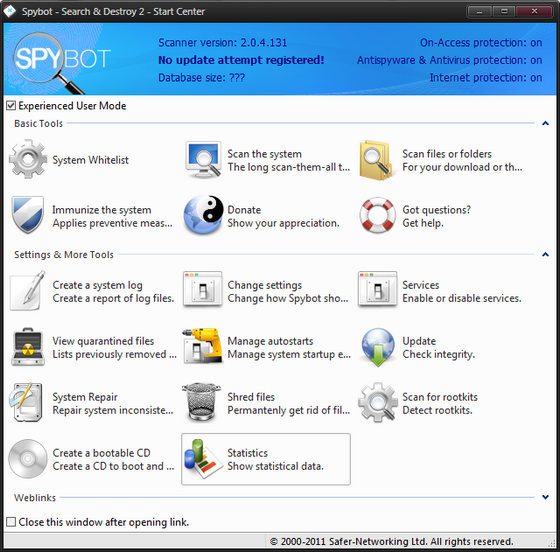Click Scanner version: 2.0.4.131 text
Image resolution: width=560 pixels, height=552 pixels.
point(222,43)
